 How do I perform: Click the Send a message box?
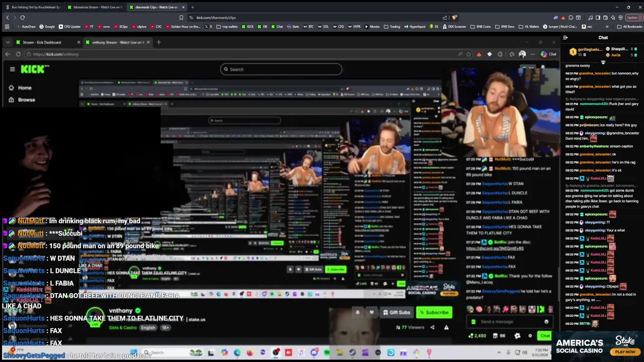click(x=509, y=322)
